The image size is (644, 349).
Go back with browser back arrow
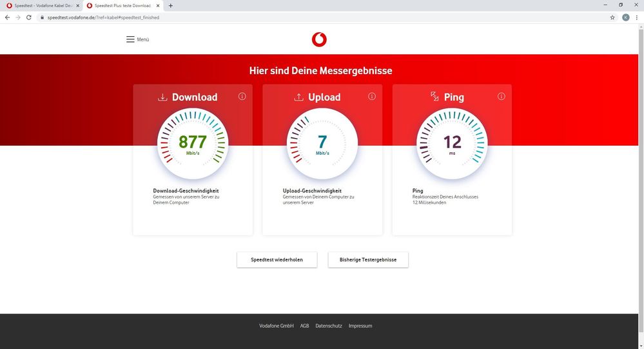tap(7, 17)
